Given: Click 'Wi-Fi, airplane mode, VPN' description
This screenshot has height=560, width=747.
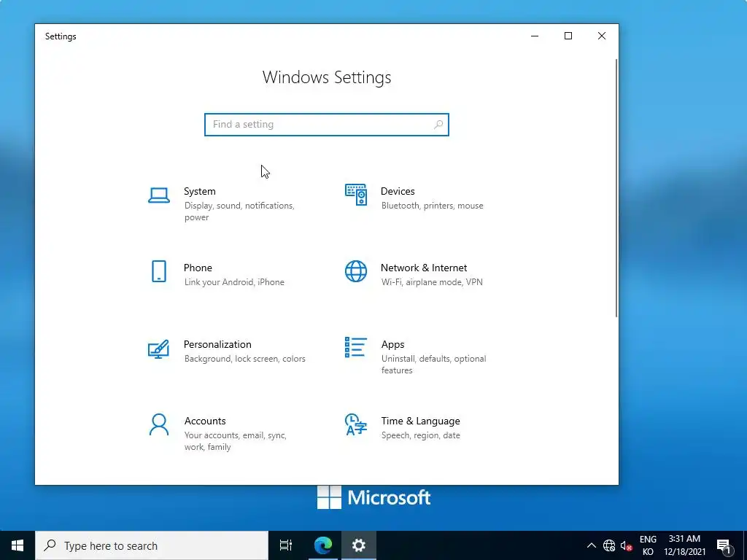Looking at the screenshot, I should [432, 282].
